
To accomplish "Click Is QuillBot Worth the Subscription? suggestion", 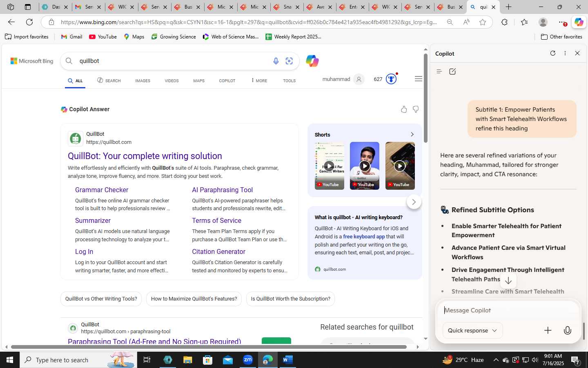I will (290, 299).
